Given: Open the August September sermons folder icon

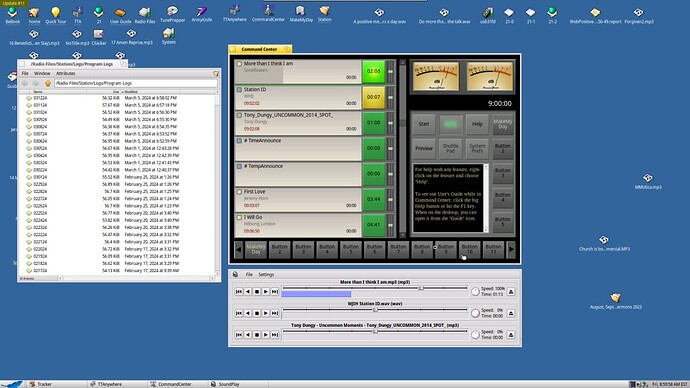Looking at the screenshot, I should [x=616, y=301].
